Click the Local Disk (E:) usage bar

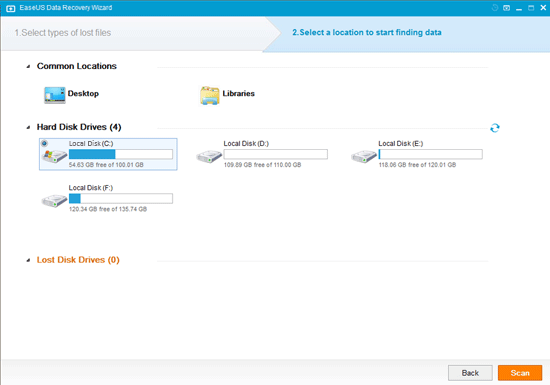pos(430,154)
